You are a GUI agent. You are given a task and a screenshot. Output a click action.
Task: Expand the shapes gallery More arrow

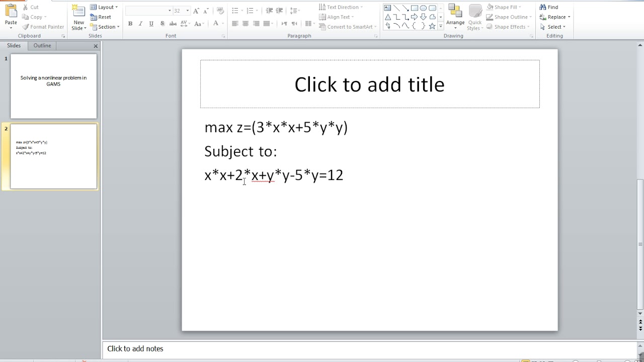click(441, 26)
